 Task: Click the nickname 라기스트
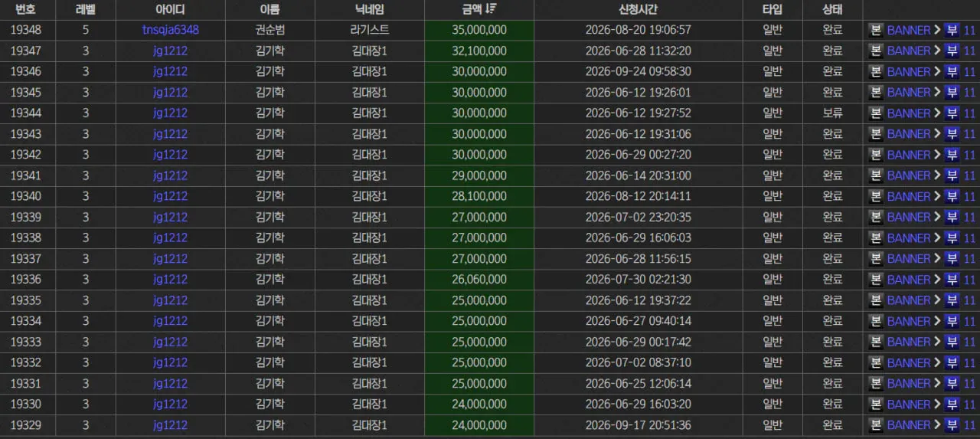[369, 30]
